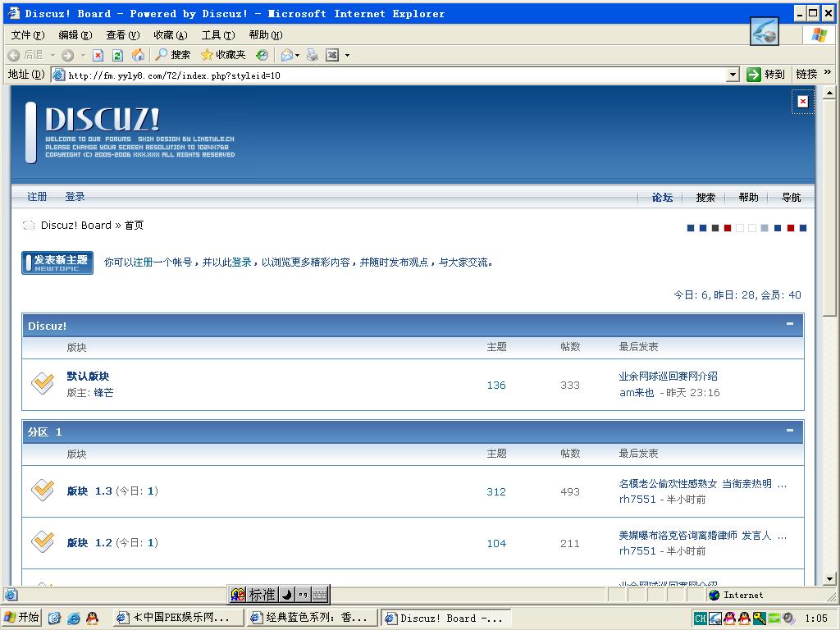The height and width of the screenshot is (630, 840).
Task: Open the 收藏(A) menu
Action: pos(171,35)
